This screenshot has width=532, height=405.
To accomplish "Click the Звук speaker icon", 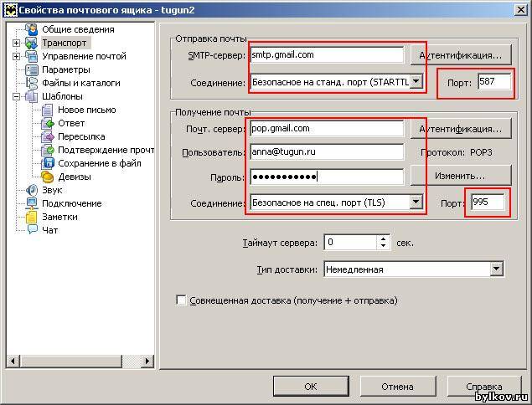I will 32,190.
